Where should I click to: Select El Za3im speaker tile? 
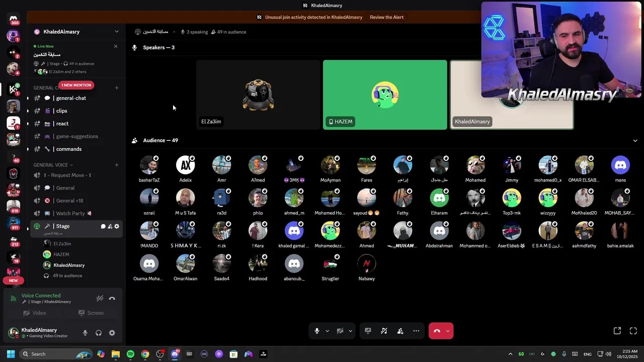(x=258, y=95)
